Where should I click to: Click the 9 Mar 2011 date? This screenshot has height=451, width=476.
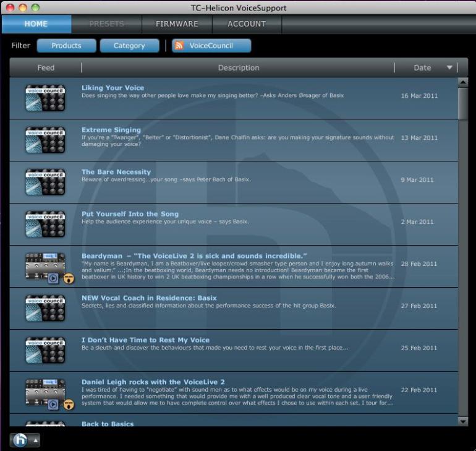click(417, 180)
